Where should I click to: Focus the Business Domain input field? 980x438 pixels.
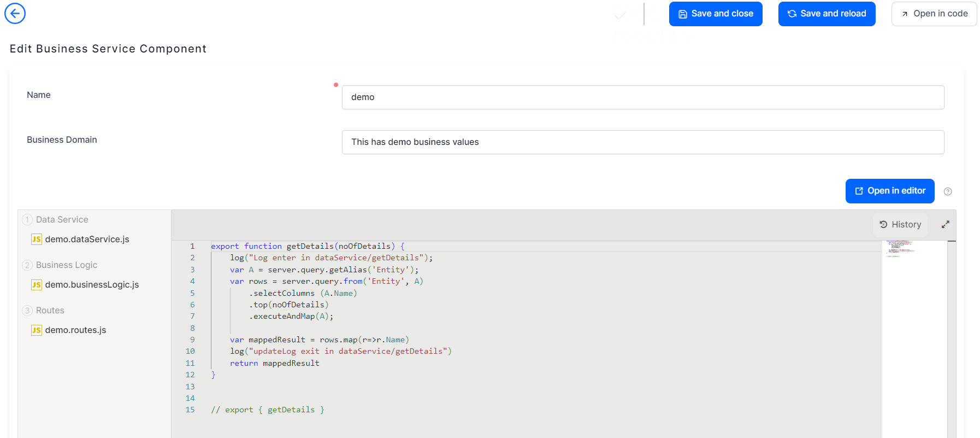pos(642,142)
